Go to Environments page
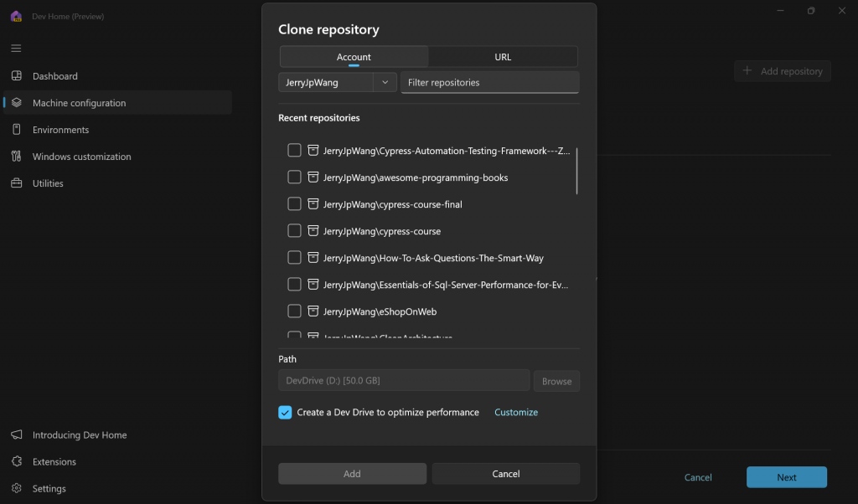This screenshot has height=504, width=858. point(117,130)
